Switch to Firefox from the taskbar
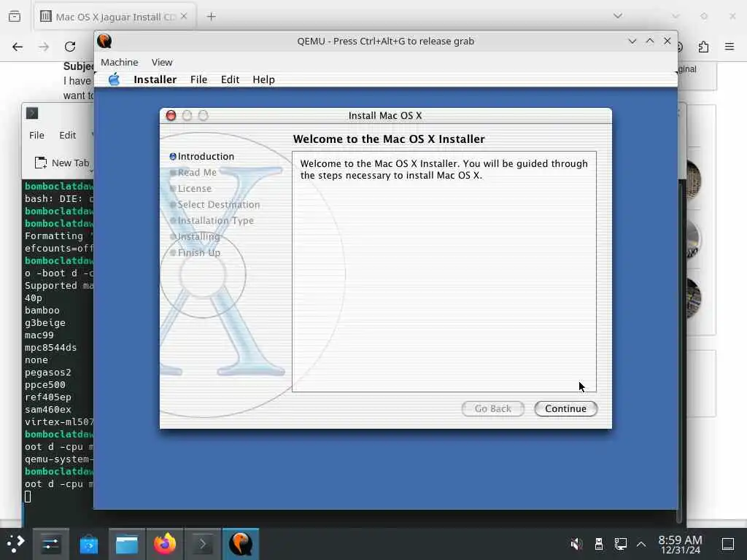This screenshot has width=747, height=560. [165, 544]
